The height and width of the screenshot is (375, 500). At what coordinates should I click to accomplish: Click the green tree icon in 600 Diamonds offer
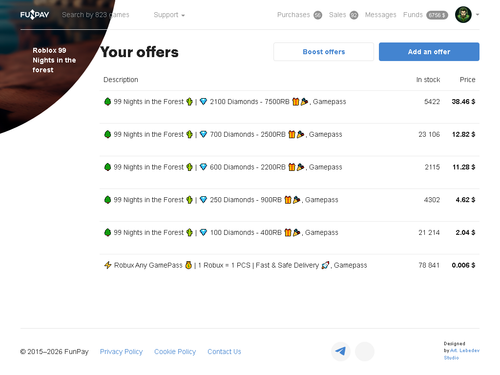(x=107, y=167)
